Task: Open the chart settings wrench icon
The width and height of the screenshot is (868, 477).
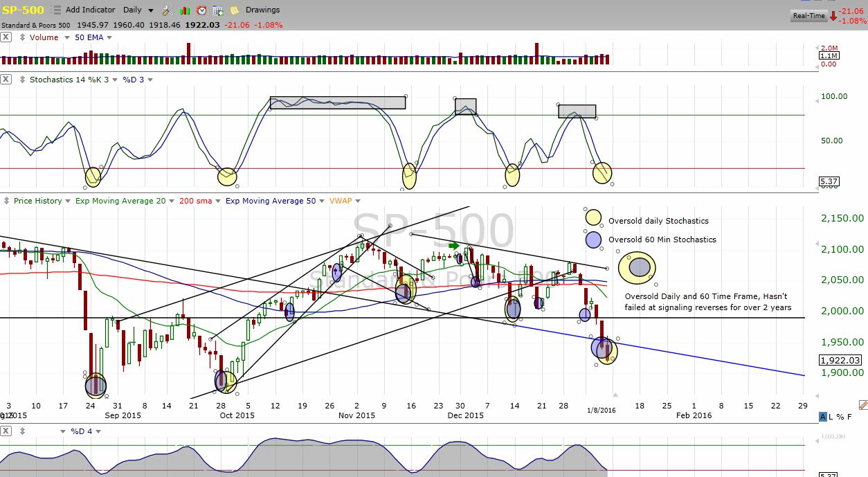Action: pyautogui.click(x=168, y=10)
